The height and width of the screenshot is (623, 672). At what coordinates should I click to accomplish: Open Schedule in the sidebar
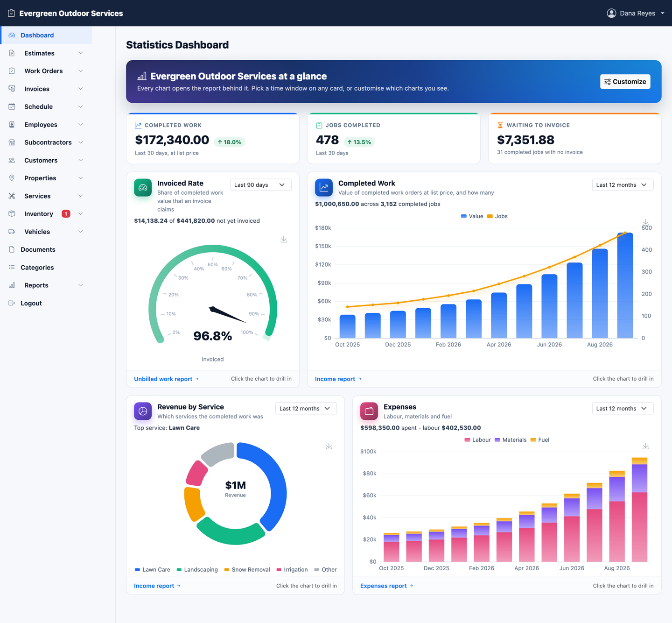click(x=46, y=106)
